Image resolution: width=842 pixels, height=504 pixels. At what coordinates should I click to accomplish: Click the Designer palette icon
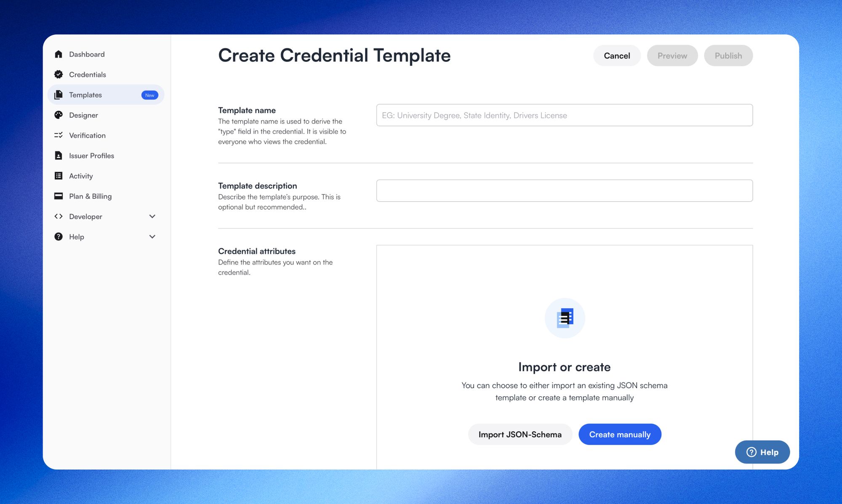tap(59, 115)
